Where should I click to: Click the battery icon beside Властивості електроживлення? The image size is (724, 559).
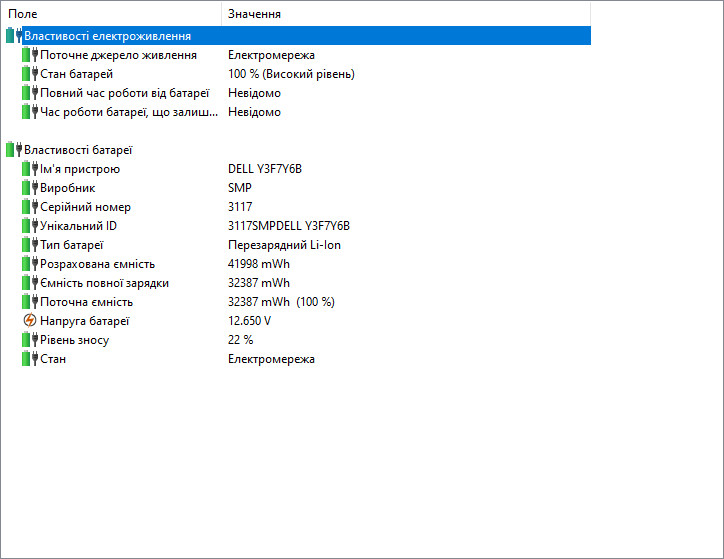(x=14, y=36)
